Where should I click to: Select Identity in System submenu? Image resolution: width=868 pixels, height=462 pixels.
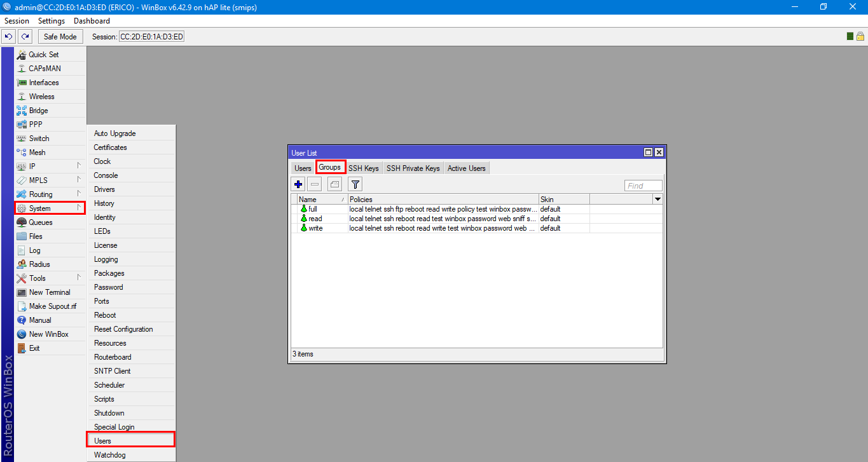pyautogui.click(x=131, y=217)
